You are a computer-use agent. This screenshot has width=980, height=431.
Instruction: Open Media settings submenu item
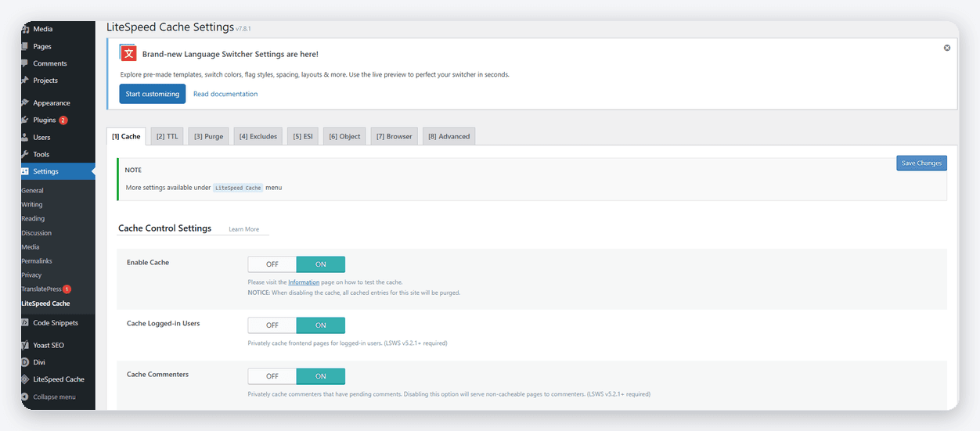(31, 246)
